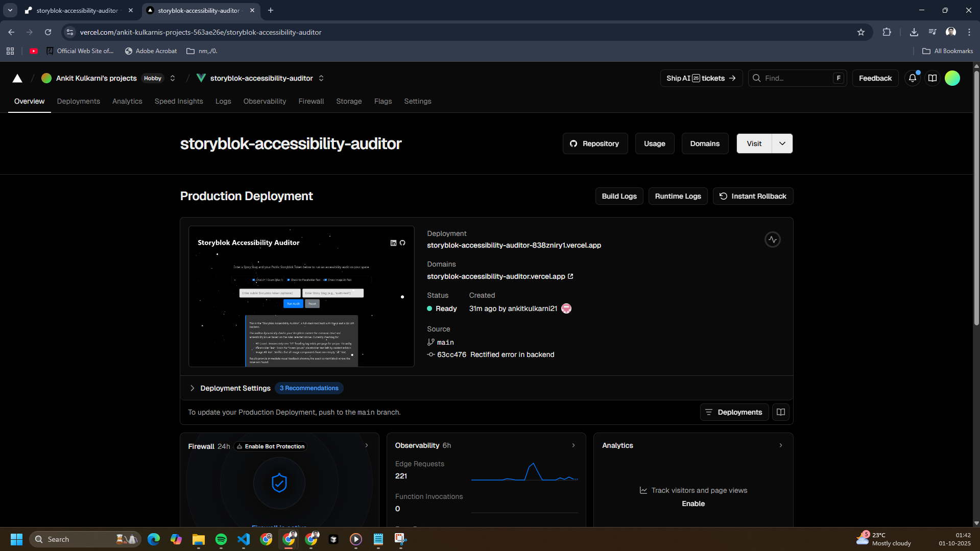Open the Analytics card chevron
Image resolution: width=980 pixels, height=551 pixels.
[781, 445]
